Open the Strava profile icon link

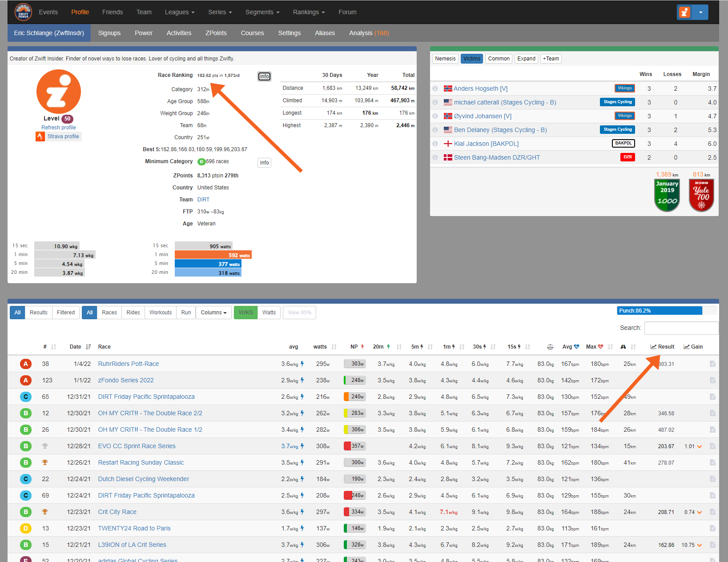[x=40, y=136]
